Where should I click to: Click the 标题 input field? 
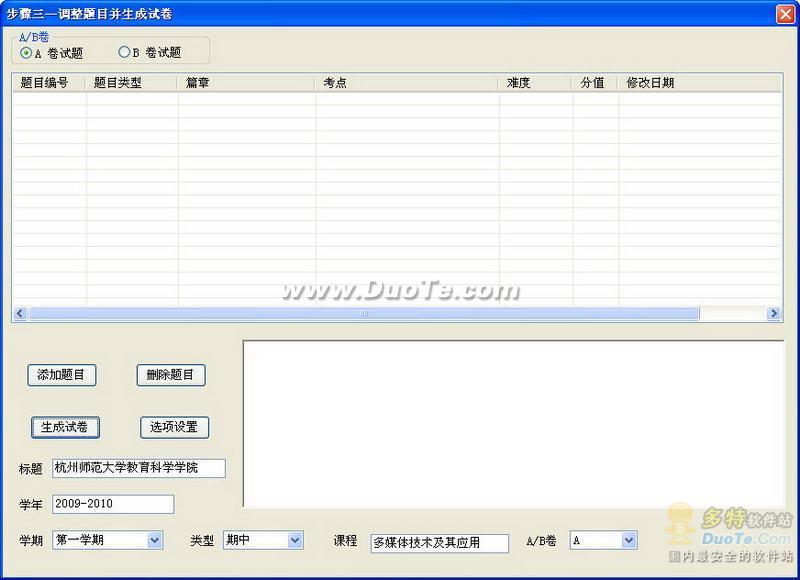[x=139, y=468]
